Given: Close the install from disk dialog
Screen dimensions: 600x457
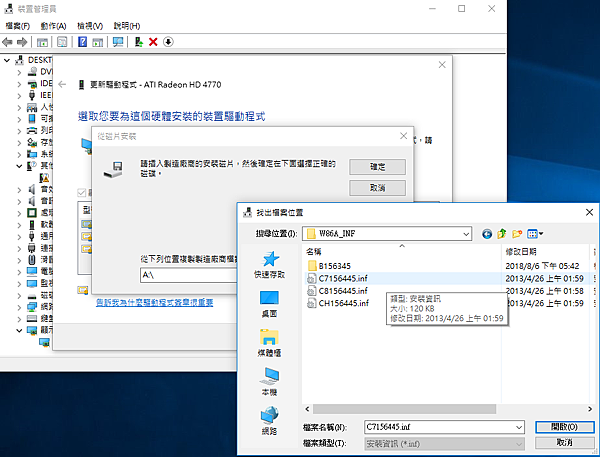Looking at the screenshot, I should click(403, 136).
